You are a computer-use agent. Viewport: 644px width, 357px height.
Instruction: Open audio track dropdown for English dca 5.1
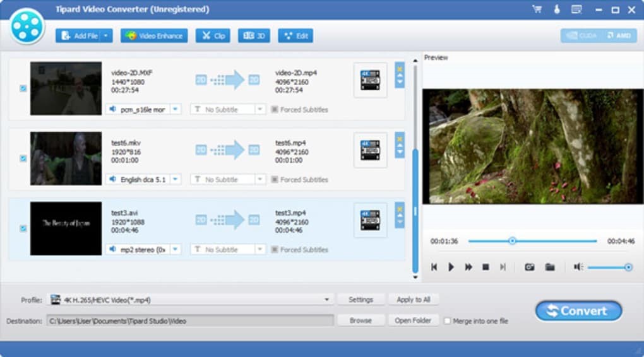tap(176, 179)
